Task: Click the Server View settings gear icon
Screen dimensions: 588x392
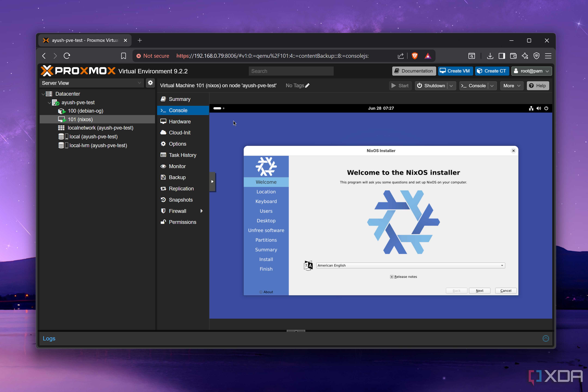Action: point(150,83)
